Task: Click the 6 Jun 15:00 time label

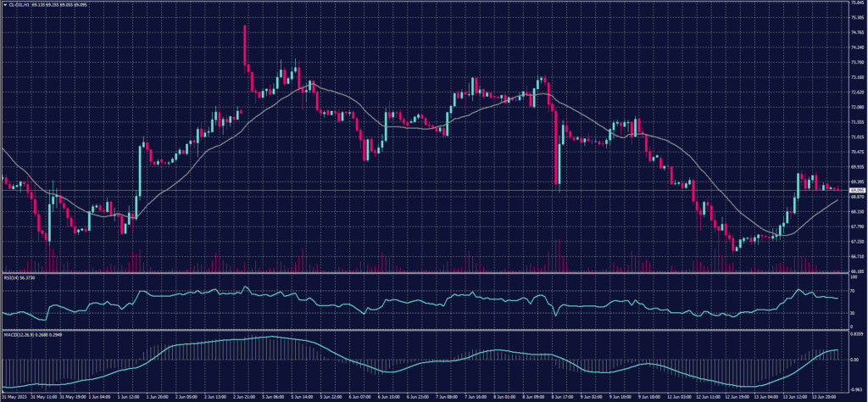Action: pyautogui.click(x=391, y=395)
